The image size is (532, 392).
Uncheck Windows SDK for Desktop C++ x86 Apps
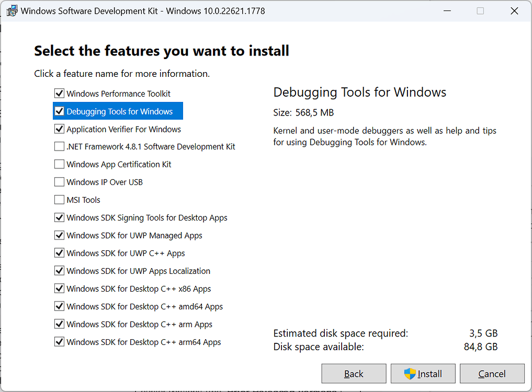pos(59,289)
